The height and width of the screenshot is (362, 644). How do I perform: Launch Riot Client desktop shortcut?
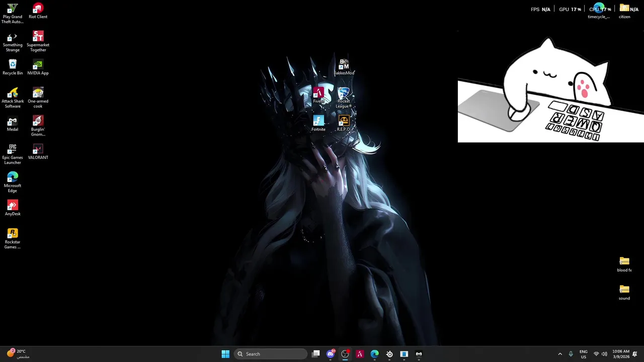tap(38, 11)
